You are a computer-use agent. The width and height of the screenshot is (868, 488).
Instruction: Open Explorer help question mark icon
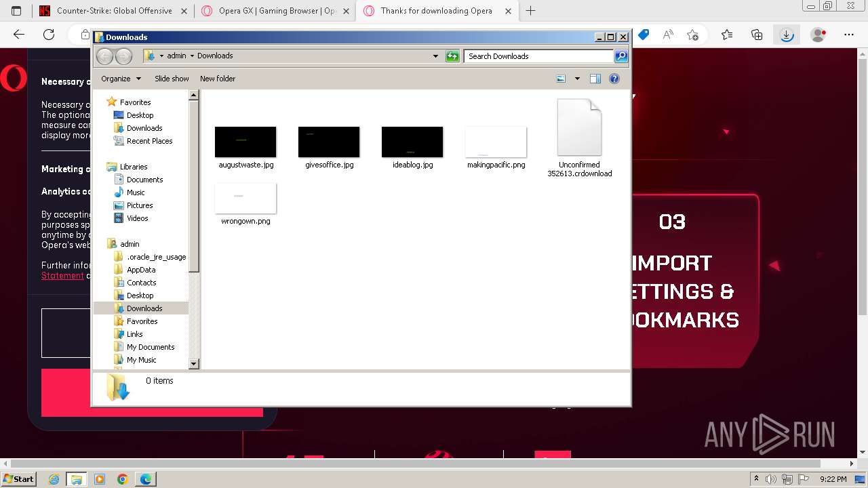[614, 79]
